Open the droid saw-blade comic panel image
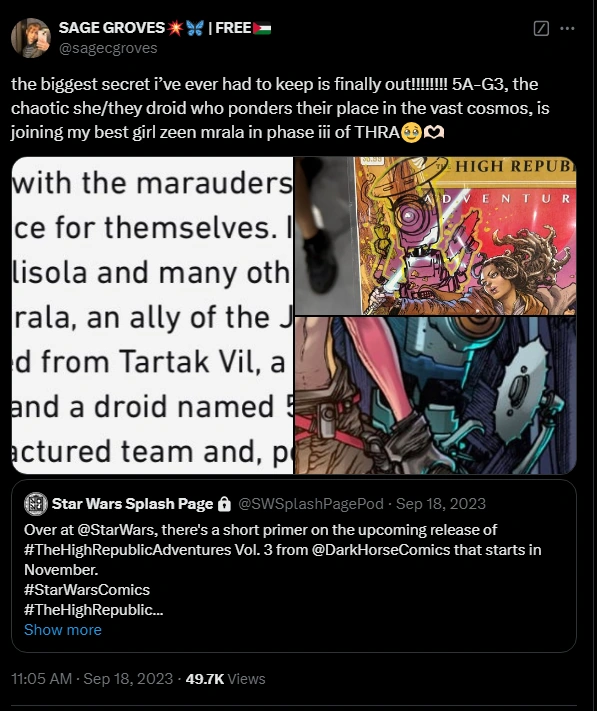The image size is (597, 711). coord(436,395)
